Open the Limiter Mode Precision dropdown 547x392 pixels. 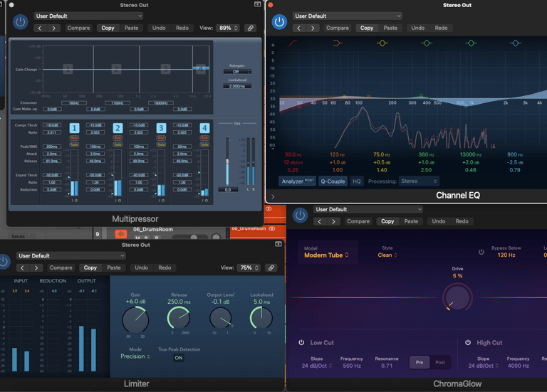[x=135, y=356]
